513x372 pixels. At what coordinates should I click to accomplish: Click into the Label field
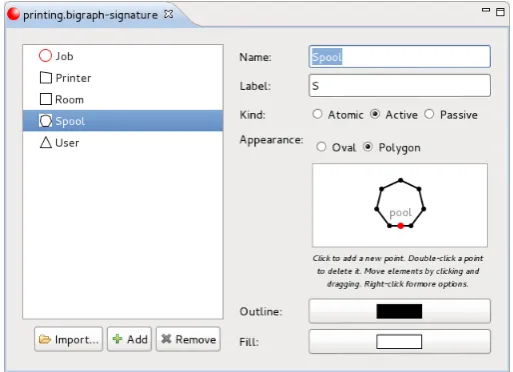(x=400, y=86)
